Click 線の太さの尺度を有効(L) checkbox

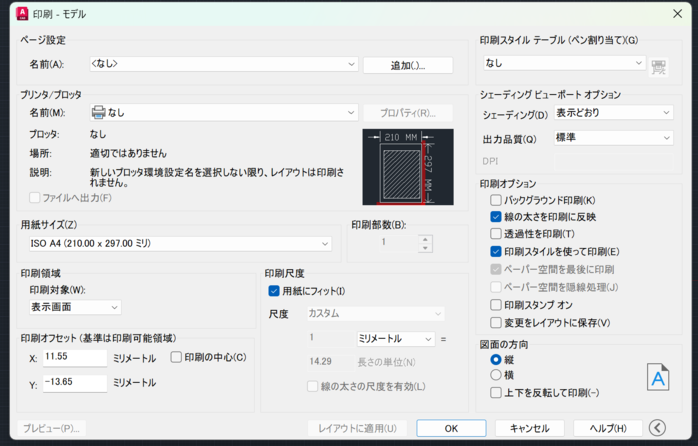(x=312, y=386)
